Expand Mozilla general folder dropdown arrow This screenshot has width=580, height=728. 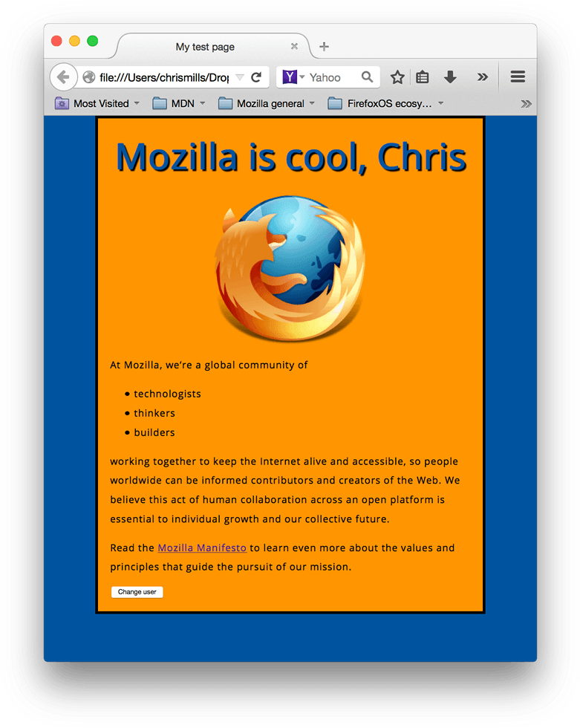tap(312, 103)
